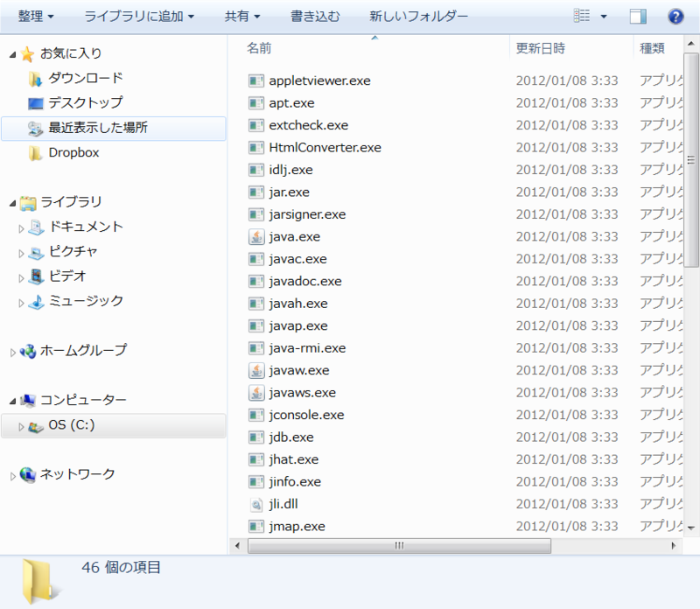Select the jdb.exe file name
The image size is (700, 609).
click(291, 437)
